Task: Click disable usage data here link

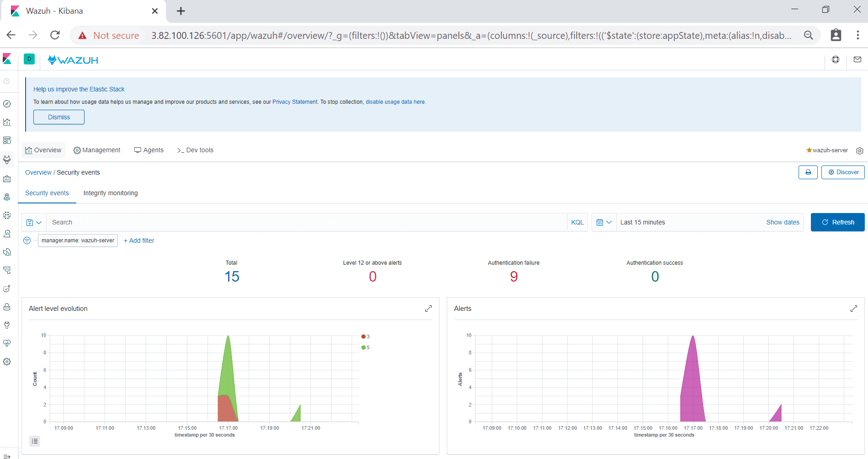Action: point(395,102)
